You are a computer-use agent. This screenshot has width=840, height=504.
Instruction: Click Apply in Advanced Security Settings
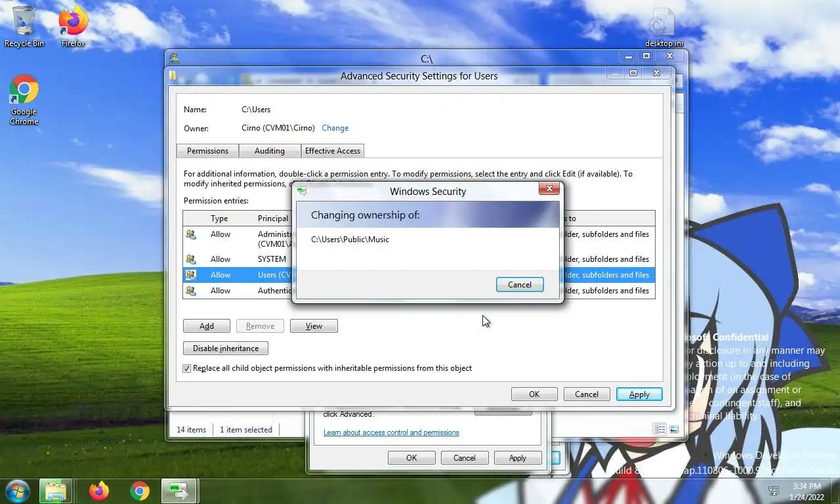[639, 394]
